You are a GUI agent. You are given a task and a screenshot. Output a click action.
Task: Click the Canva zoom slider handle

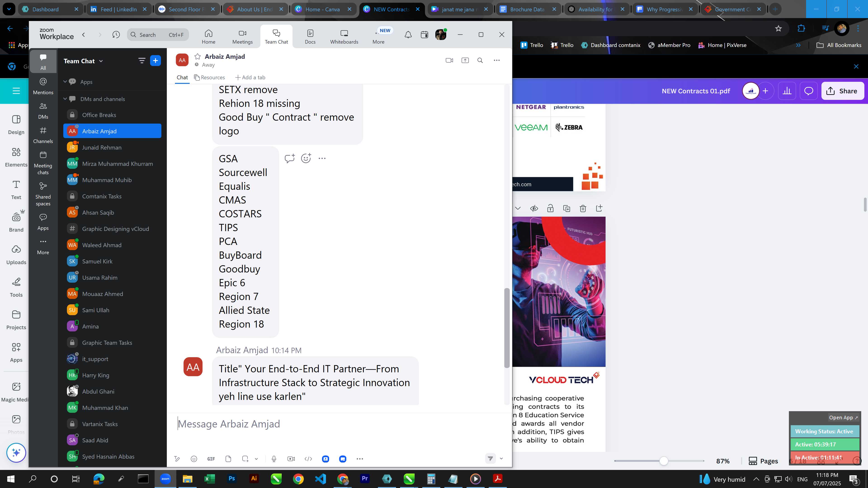(x=663, y=461)
